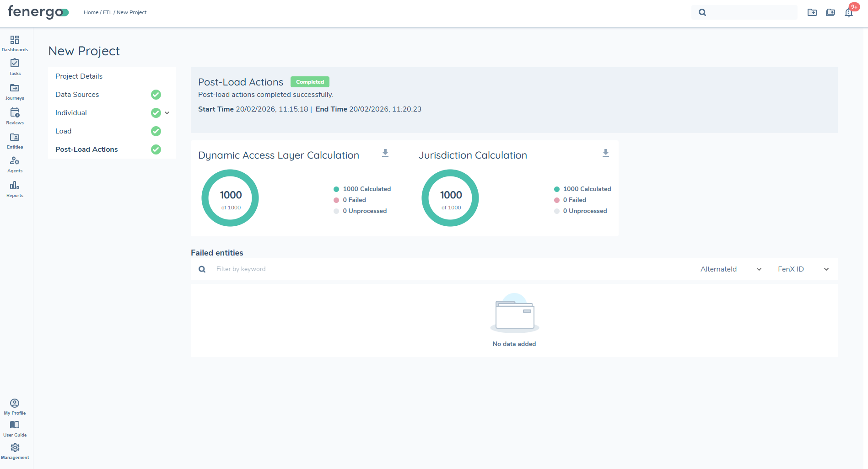
Task: Select the Project Details step
Action: 79,76
